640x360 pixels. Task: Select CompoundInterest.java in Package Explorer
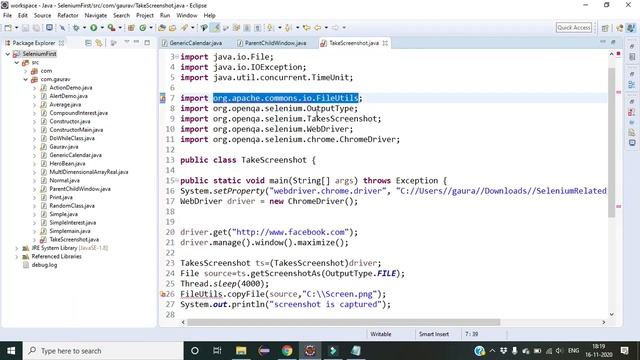(x=78, y=113)
